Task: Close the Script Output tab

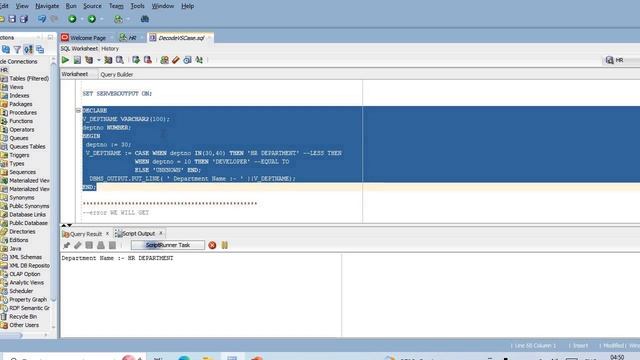Action: tap(161, 233)
